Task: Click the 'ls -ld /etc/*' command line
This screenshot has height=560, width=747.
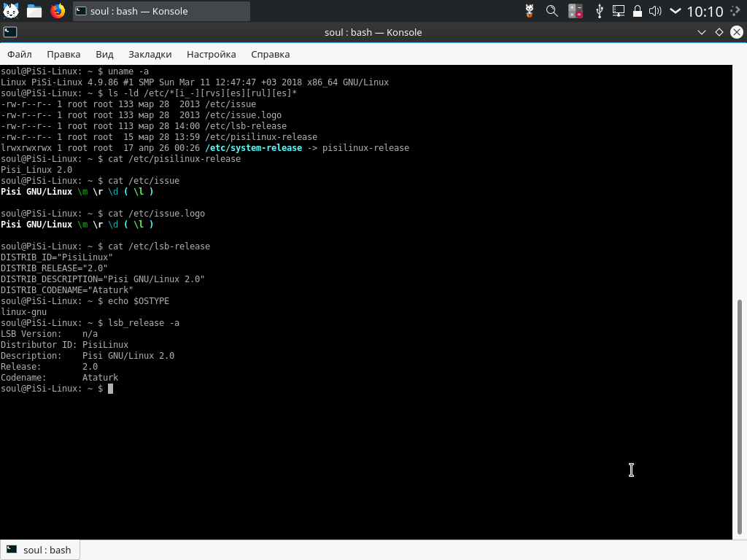Action: pos(149,93)
